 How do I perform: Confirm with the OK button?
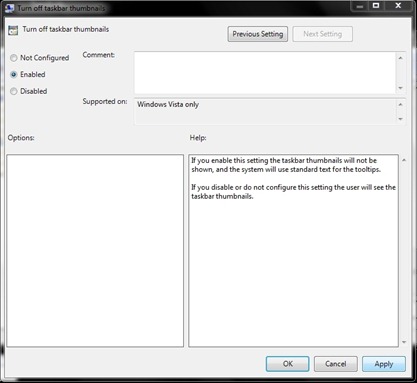tap(288, 364)
